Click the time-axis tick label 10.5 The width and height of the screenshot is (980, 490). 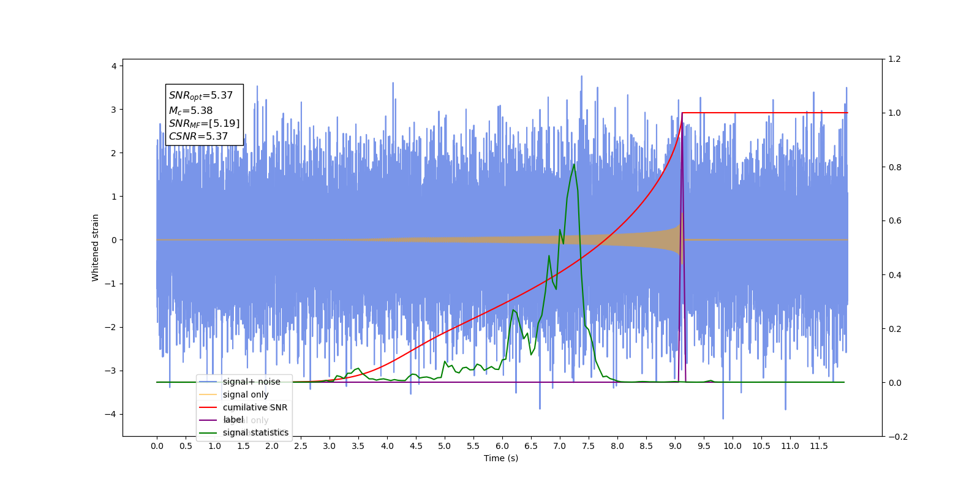pyautogui.click(x=761, y=446)
